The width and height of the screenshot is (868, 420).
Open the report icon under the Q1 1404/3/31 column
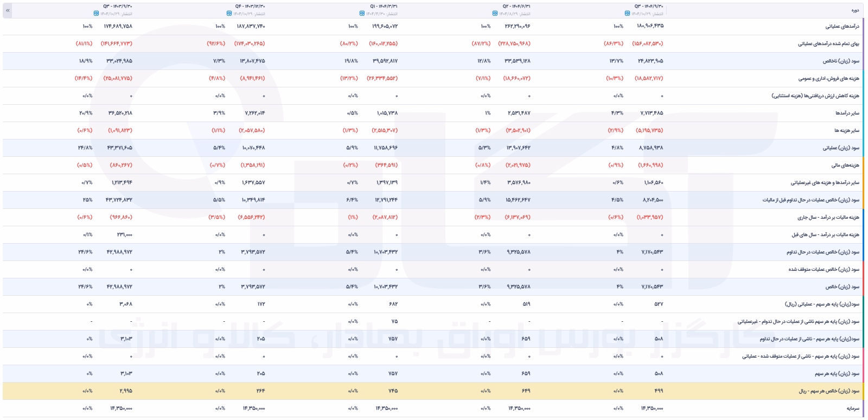click(362, 14)
